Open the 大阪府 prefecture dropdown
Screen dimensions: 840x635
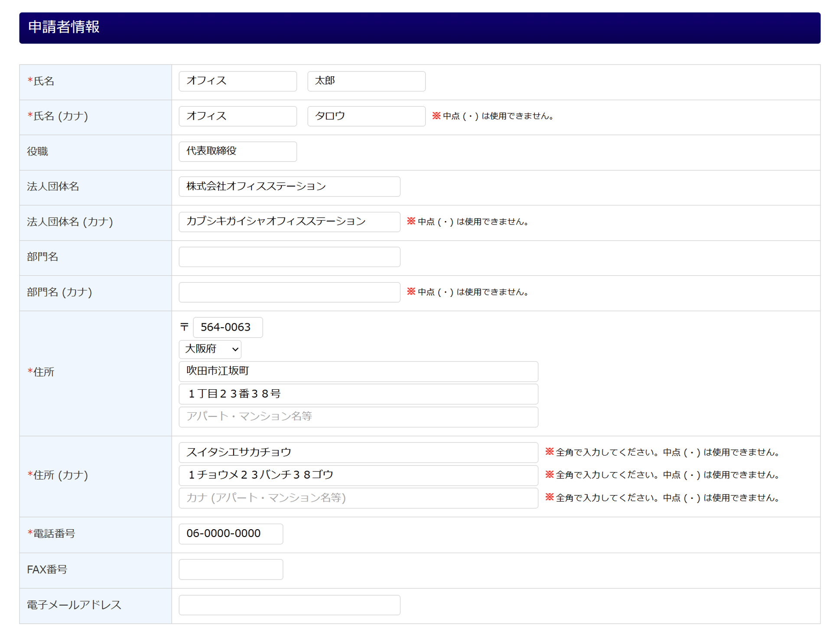(210, 349)
